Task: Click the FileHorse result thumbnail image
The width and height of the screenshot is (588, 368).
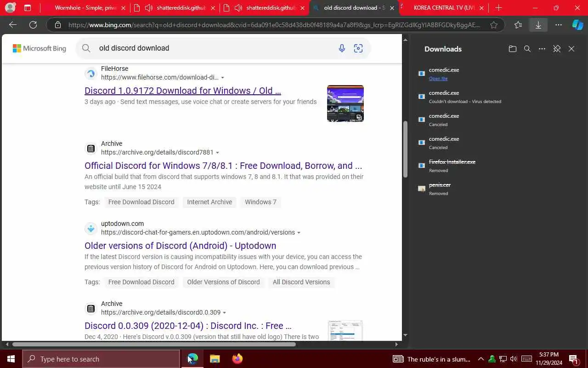Action: click(345, 103)
